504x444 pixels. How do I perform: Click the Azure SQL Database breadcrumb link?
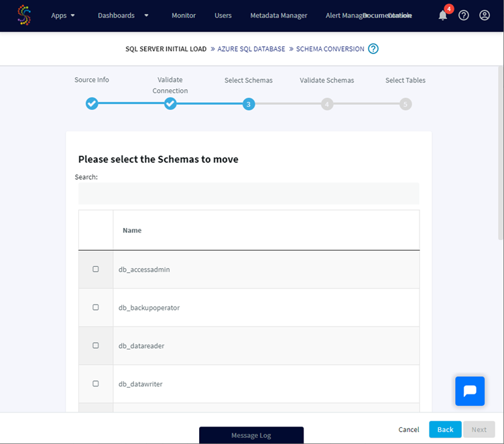pyautogui.click(x=251, y=49)
